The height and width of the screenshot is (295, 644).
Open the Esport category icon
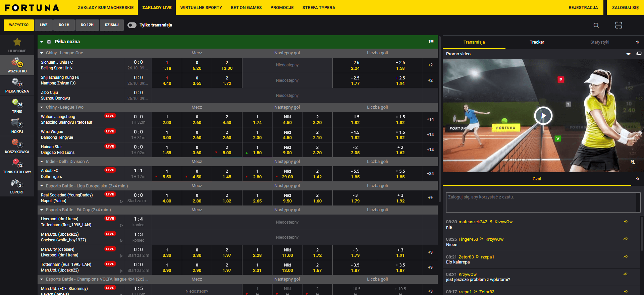[17, 186]
